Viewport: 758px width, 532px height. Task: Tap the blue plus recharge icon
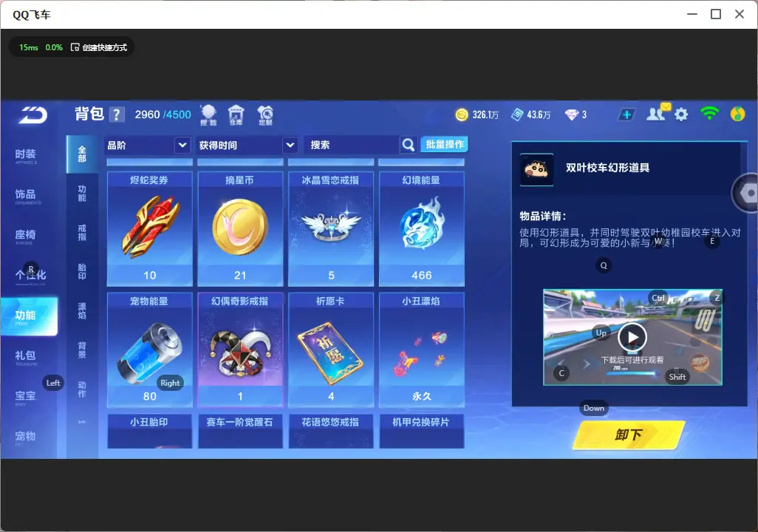tap(626, 115)
